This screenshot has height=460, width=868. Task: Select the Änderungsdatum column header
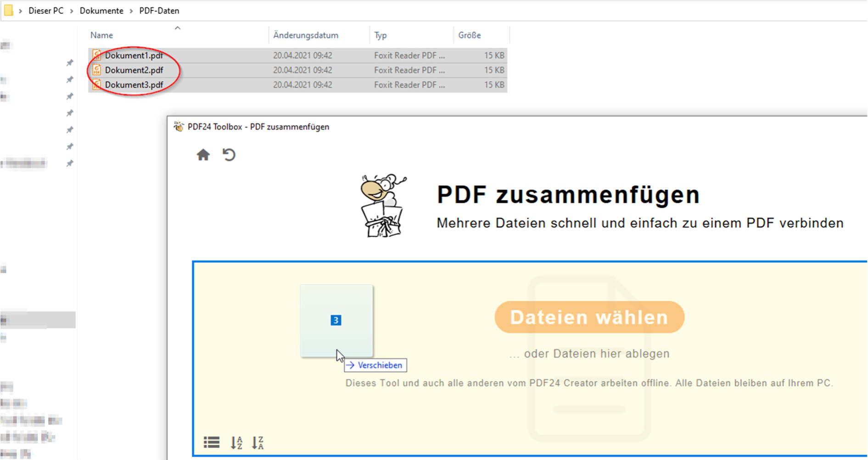click(x=306, y=35)
